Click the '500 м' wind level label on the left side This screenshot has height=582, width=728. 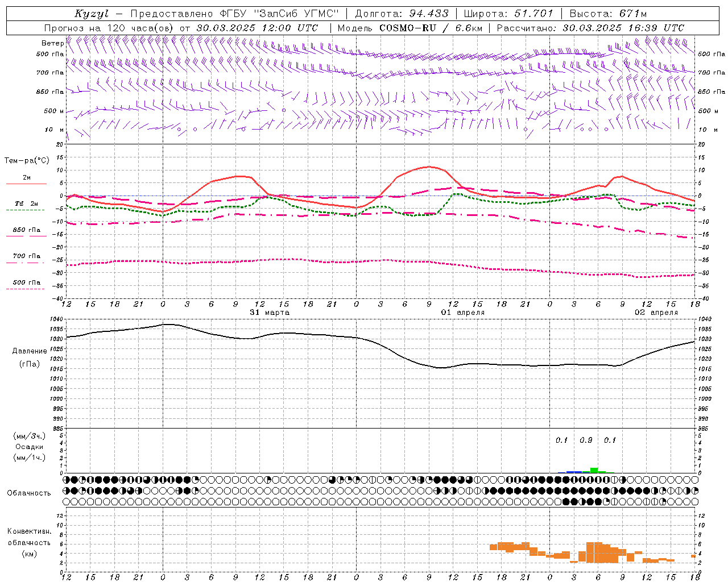click(55, 111)
